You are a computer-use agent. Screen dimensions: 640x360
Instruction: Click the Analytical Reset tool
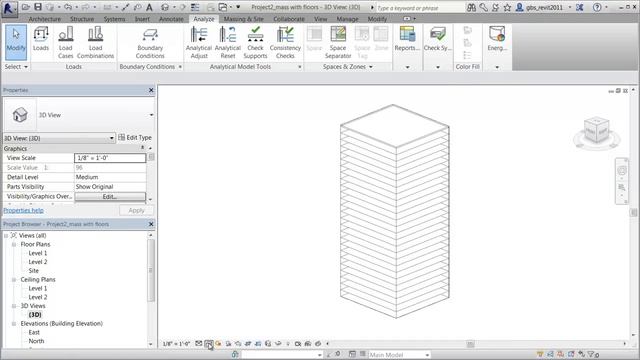point(228,42)
